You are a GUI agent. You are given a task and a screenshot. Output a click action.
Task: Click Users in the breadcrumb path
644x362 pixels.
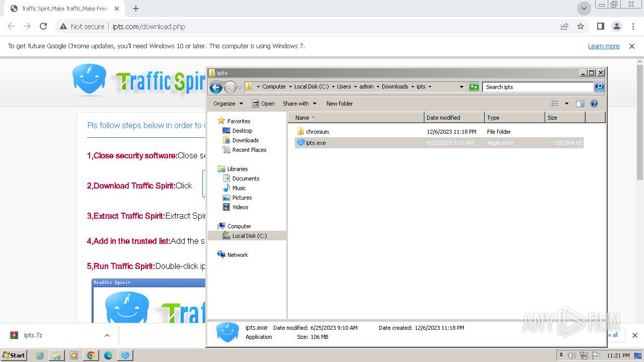(x=344, y=86)
